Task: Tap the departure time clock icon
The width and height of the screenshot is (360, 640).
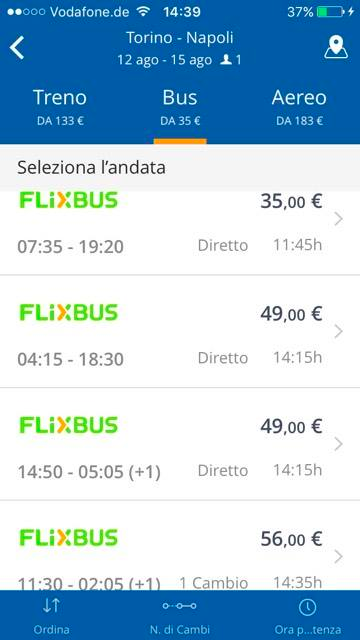Action: click(x=307, y=607)
